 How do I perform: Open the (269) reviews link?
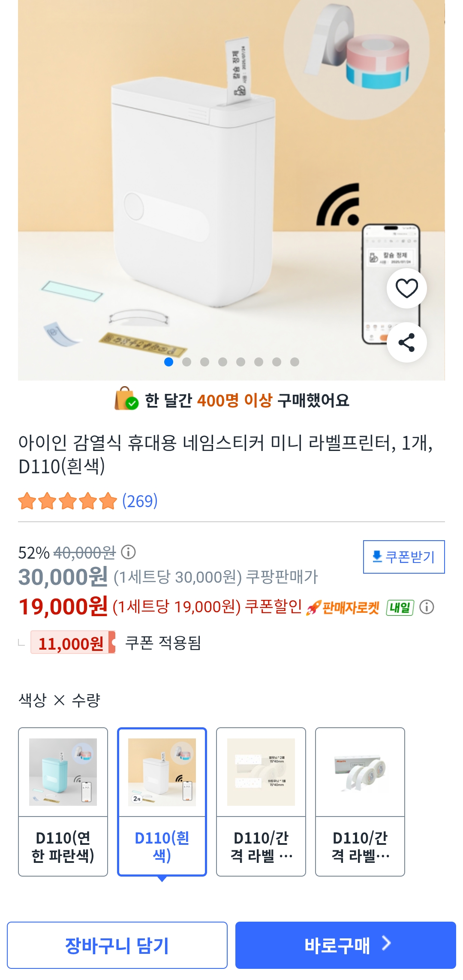(x=140, y=501)
